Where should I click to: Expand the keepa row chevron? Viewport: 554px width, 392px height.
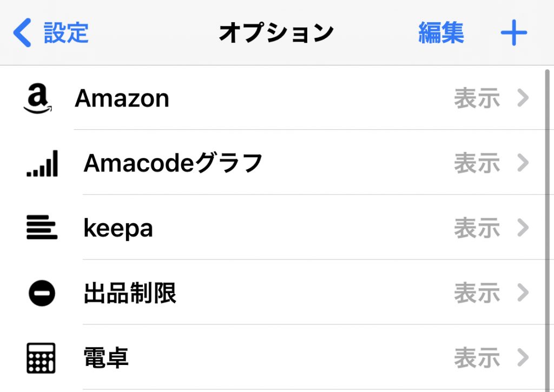coord(523,228)
